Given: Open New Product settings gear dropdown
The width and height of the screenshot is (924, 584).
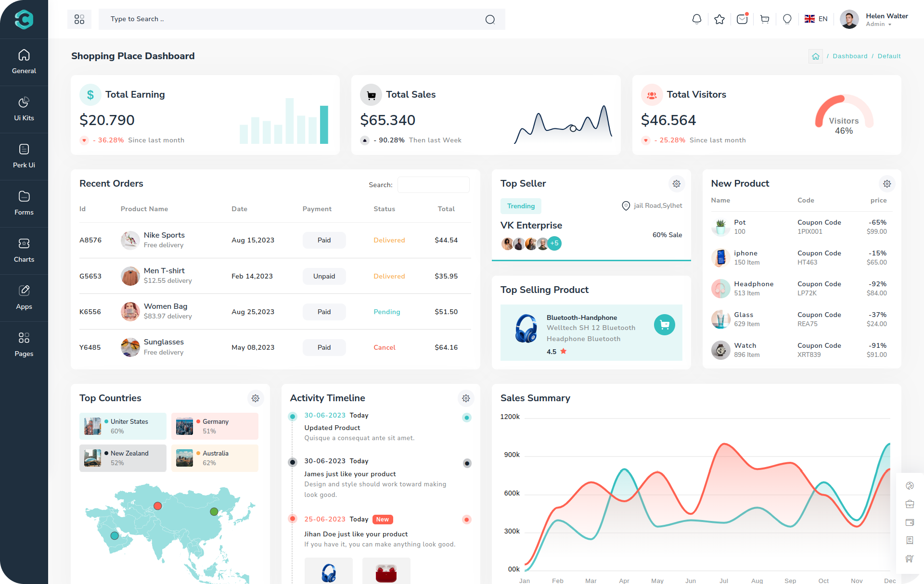Looking at the screenshot, I should 887,184.
